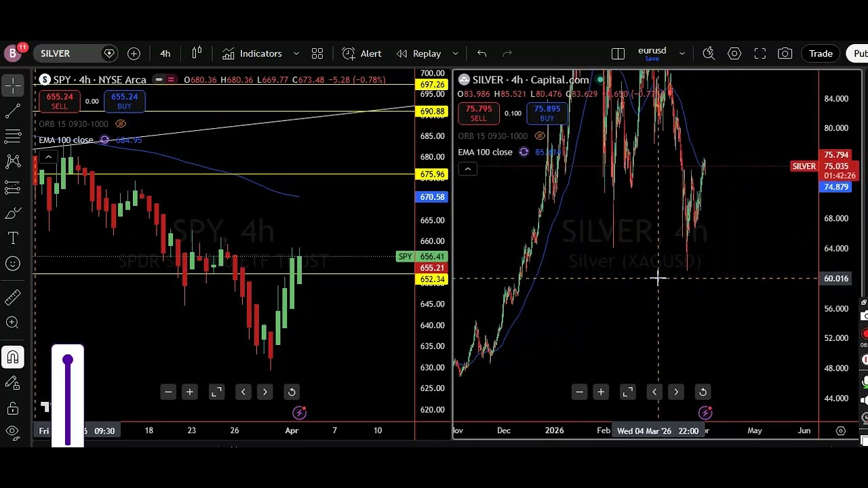Click the add symbol compare plus icon
868x488 pixels.
click(134, 54)
